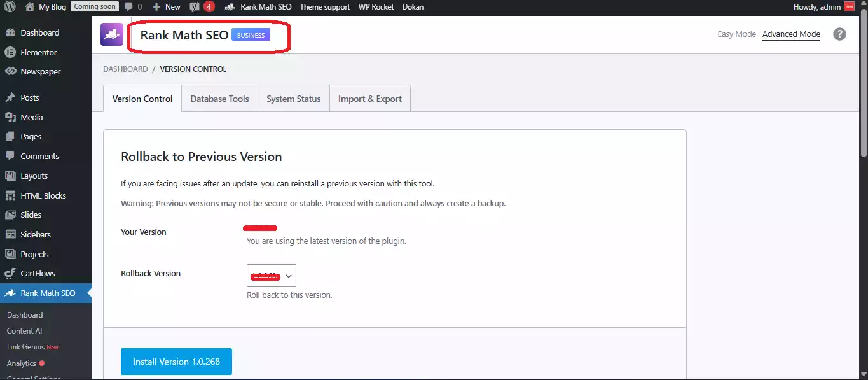Click the red 4 notification badge

209,7
